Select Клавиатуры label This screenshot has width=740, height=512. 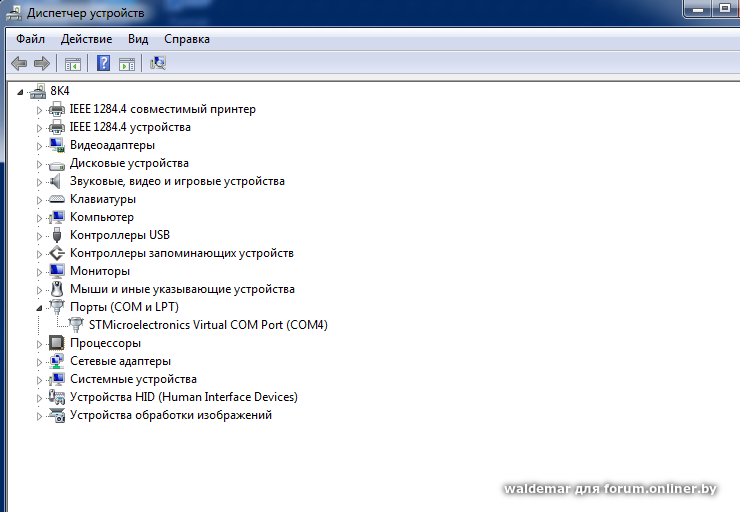[x=103, y=199]
